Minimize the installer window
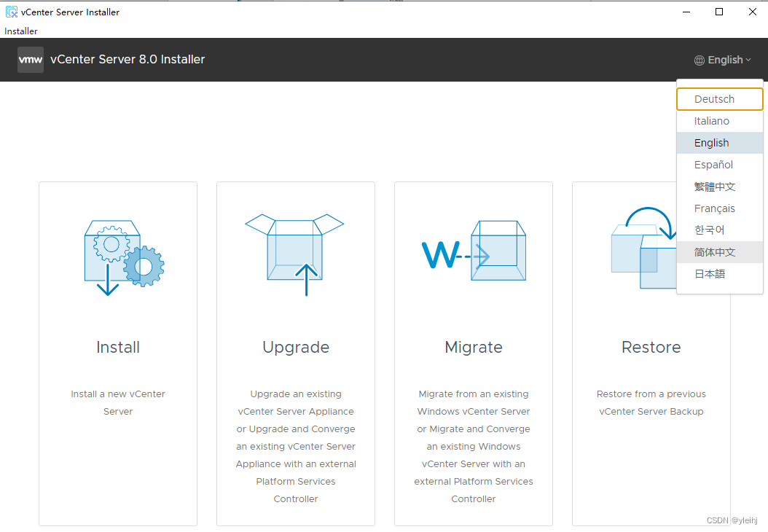The image size is (768, 532). pyautogui.click(x=686, y=12)
